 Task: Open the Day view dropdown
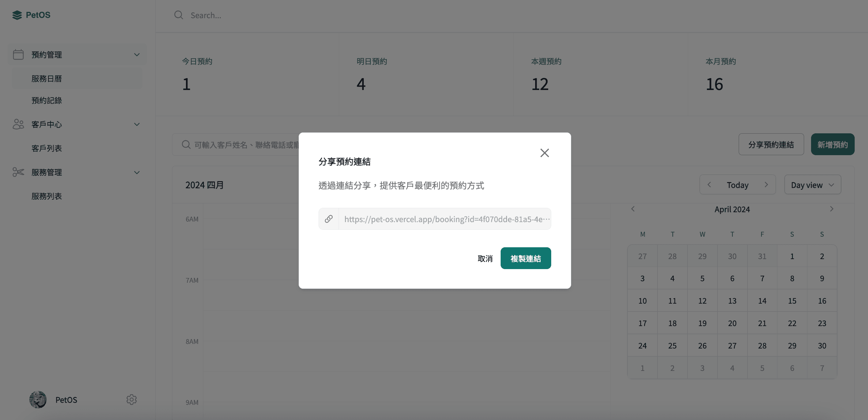pyautogui.click(x=812, y=185)
